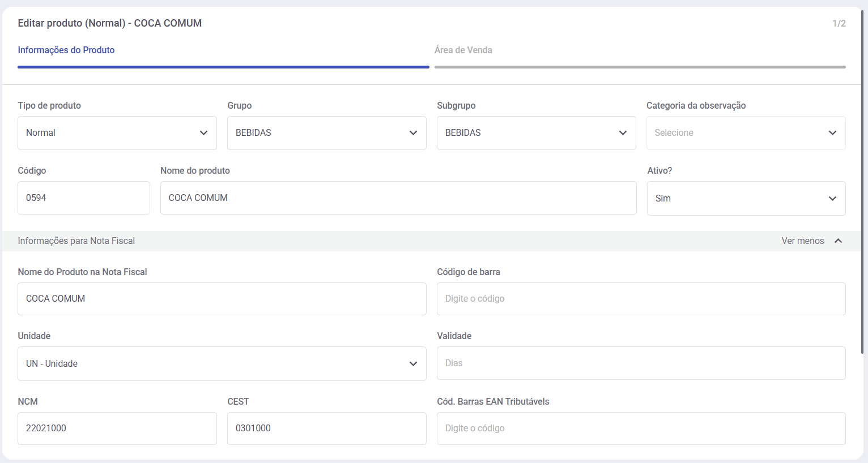This screenshot has width=868, height=463.
Task: Click the 'Código de barra' label
Action: [x=469, y=272]
